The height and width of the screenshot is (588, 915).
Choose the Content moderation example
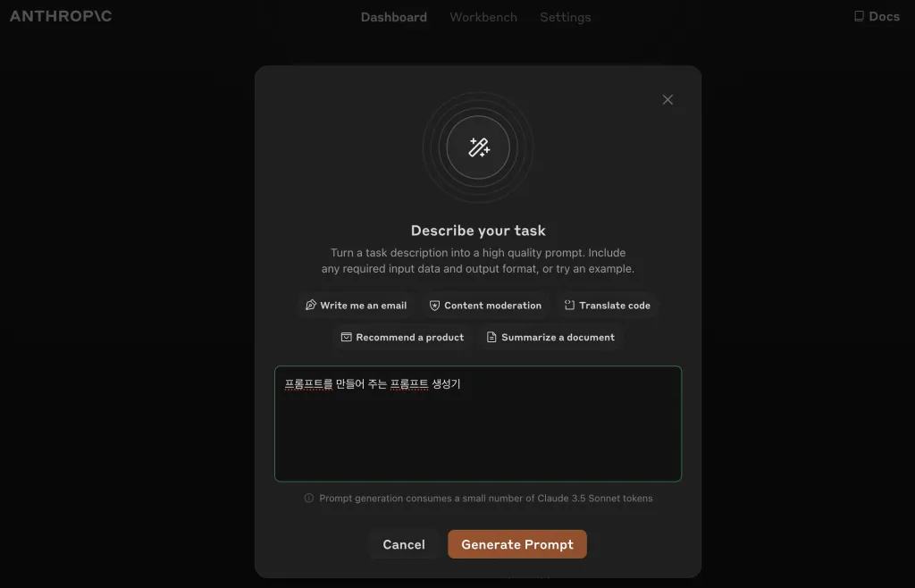tap(485, 305)
